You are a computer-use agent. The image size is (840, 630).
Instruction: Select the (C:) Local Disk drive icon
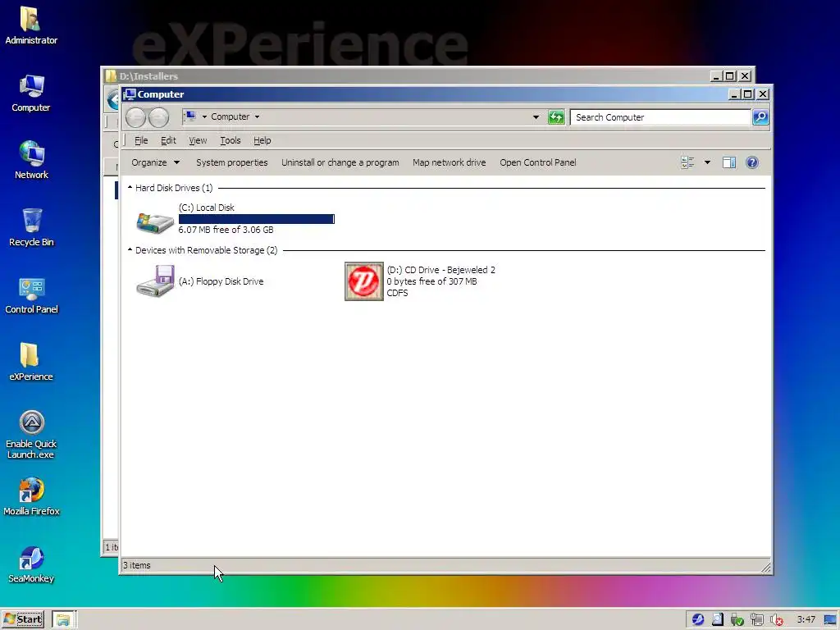(x=155, y=221)
